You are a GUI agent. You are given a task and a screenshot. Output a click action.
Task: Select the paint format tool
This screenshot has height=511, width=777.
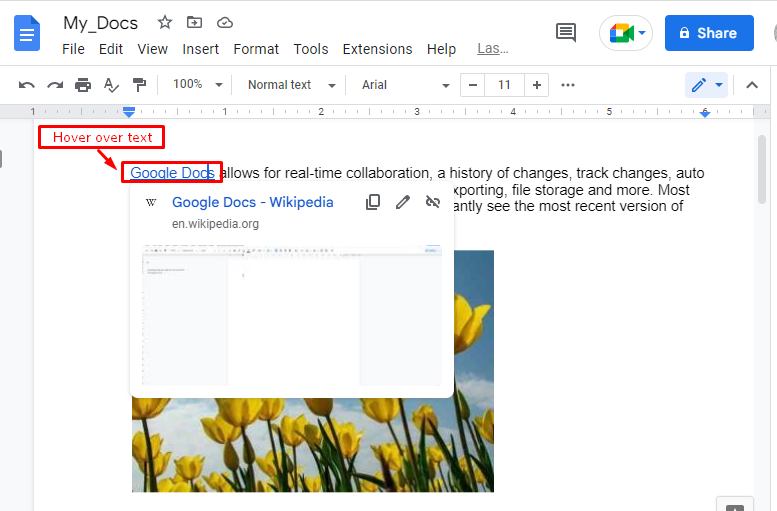point(139,85)
